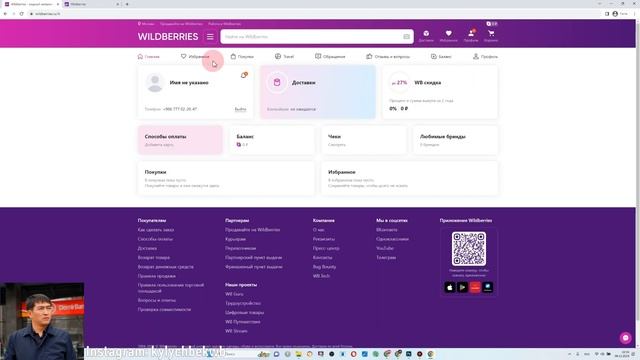Reload the page with browser refresh button
640x360 pixels.
point(22,14)
